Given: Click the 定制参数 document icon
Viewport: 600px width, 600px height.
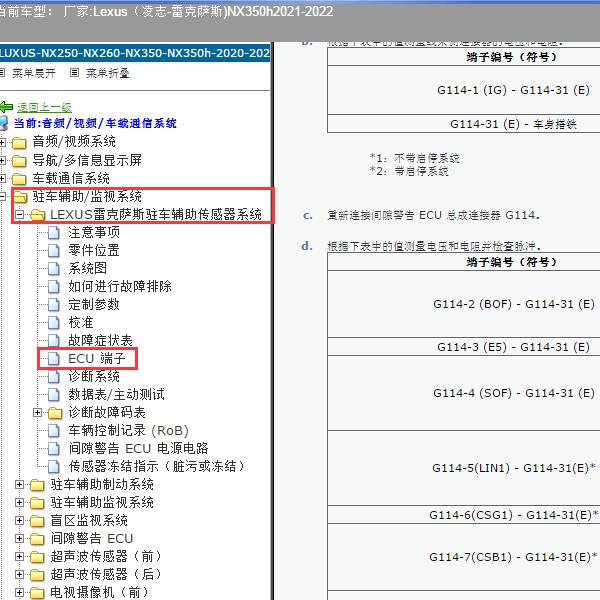Looking at the screenshot, I should pyautogui.click(x=54, y=305).
